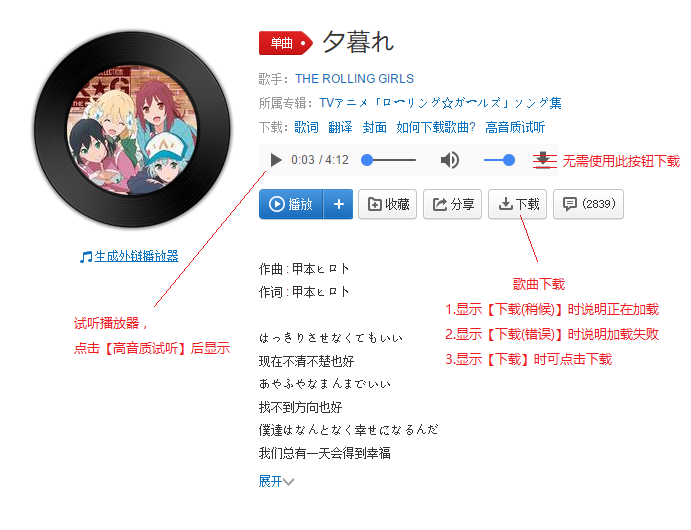Click the 封面 cover download link
This screenshot has height=530, width=691.
[x=375, y=127]
